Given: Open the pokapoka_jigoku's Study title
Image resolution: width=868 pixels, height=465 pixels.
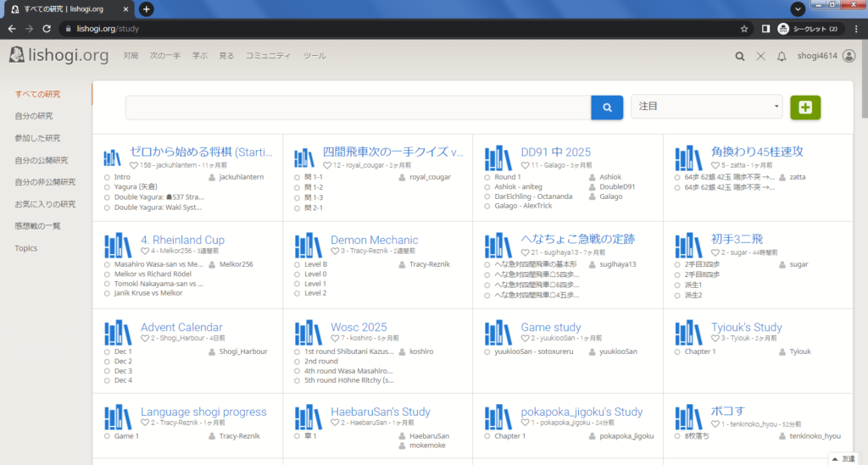Looking at the screenshot, I should [581, 412].
